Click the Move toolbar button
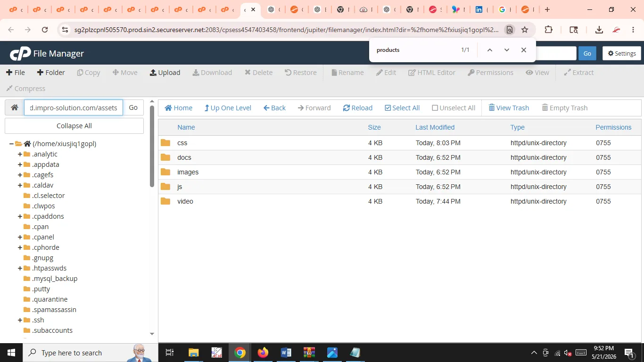Screen dimensions: 644x362 (x=125, y=73)
